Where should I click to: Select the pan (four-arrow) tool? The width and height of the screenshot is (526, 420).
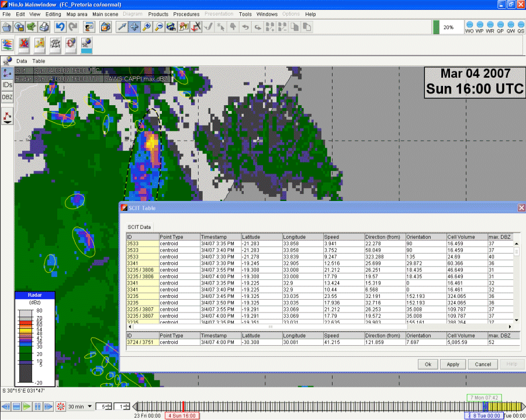(x=134, y=27)
